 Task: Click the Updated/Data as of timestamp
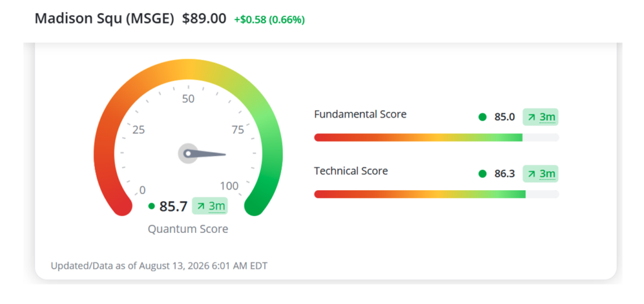(159, 266)
